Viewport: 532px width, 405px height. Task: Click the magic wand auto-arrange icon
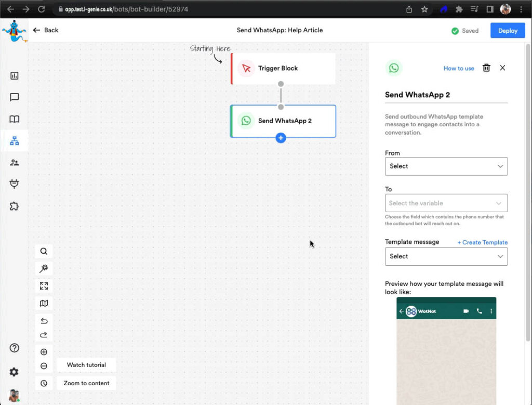[x=44, y=268]
